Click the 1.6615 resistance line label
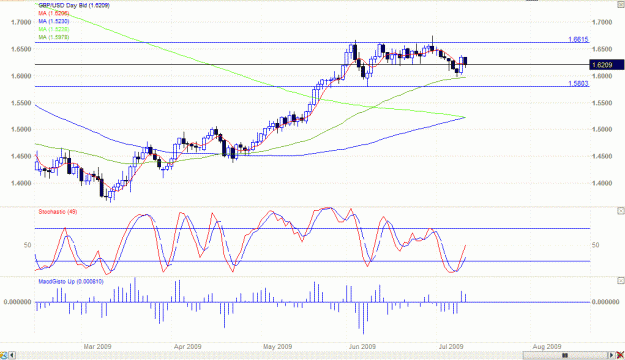 (x=578, y=39)
